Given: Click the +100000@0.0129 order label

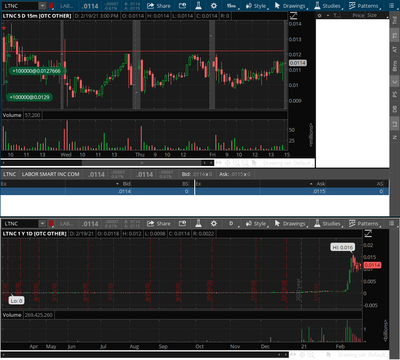Looking at the screenshot, I should pyautogui.click(x=29, y=97).
